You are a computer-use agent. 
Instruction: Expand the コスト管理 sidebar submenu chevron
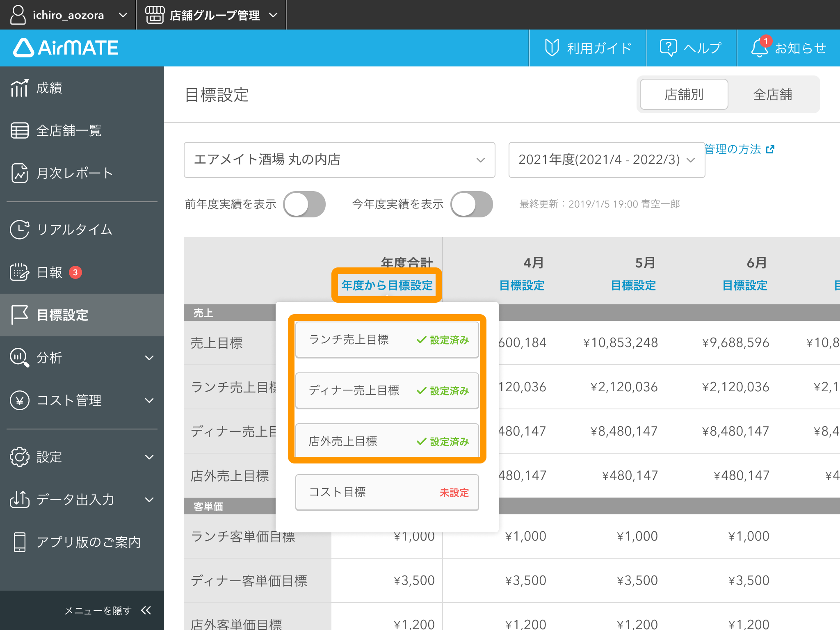point(150,400)
